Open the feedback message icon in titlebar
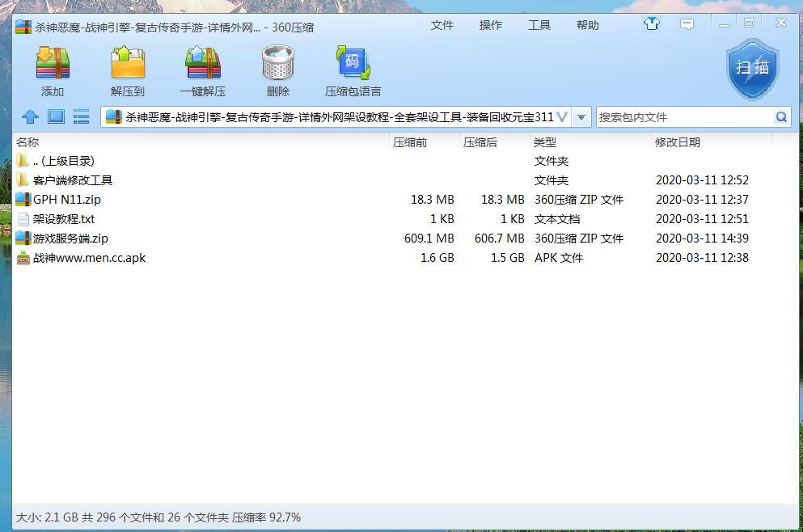 pos(687,24)
